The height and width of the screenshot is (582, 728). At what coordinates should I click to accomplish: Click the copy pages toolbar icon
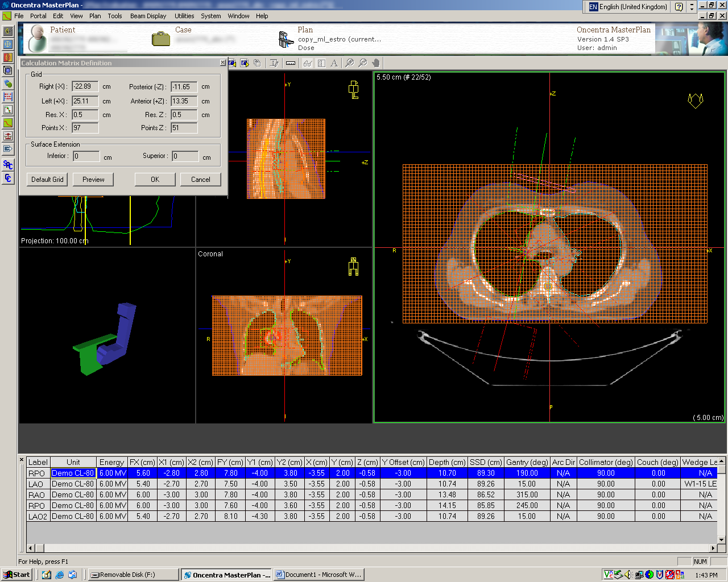click(258, 63)
